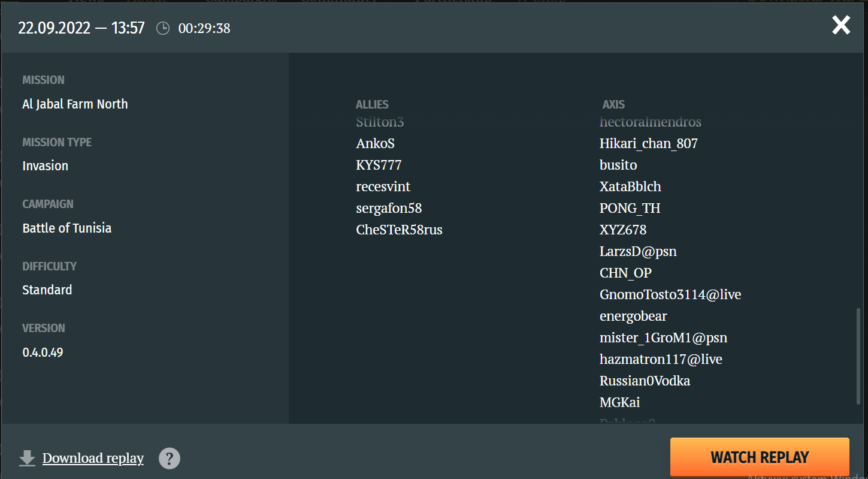Image resolution: width=868 pixels, height=479 pixels.
Task: Open the question mark help icon
Action: point(170,459)
